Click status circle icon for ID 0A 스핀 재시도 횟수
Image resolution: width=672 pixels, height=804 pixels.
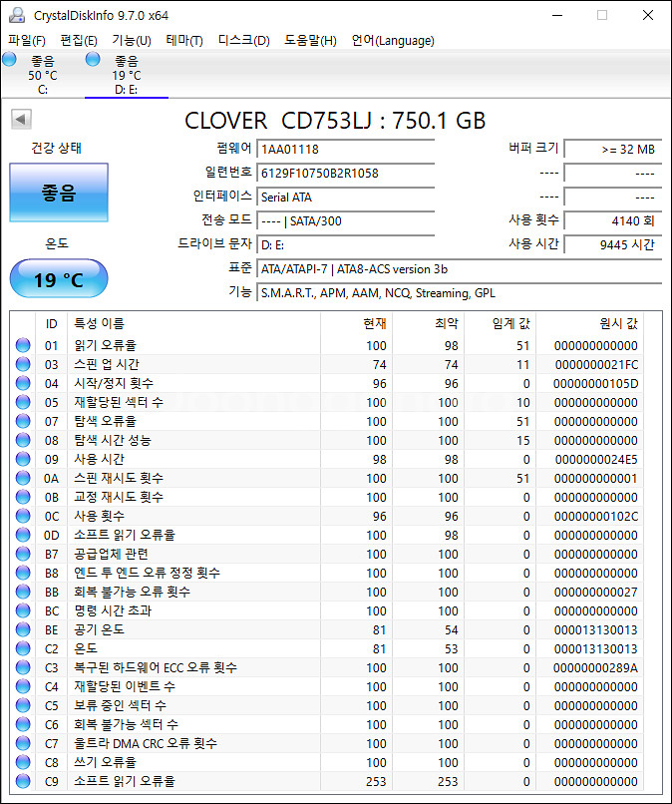pyautogui.click(x=23, y=478)
